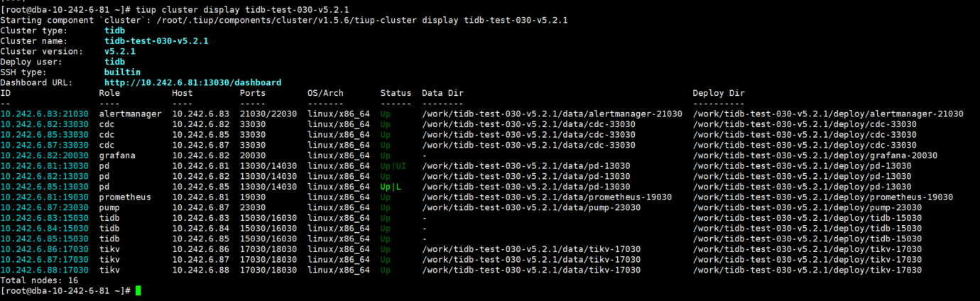Click ID 10.242.6.85:15030 tidb entry

pyautogui.click(x=44, y=239)
